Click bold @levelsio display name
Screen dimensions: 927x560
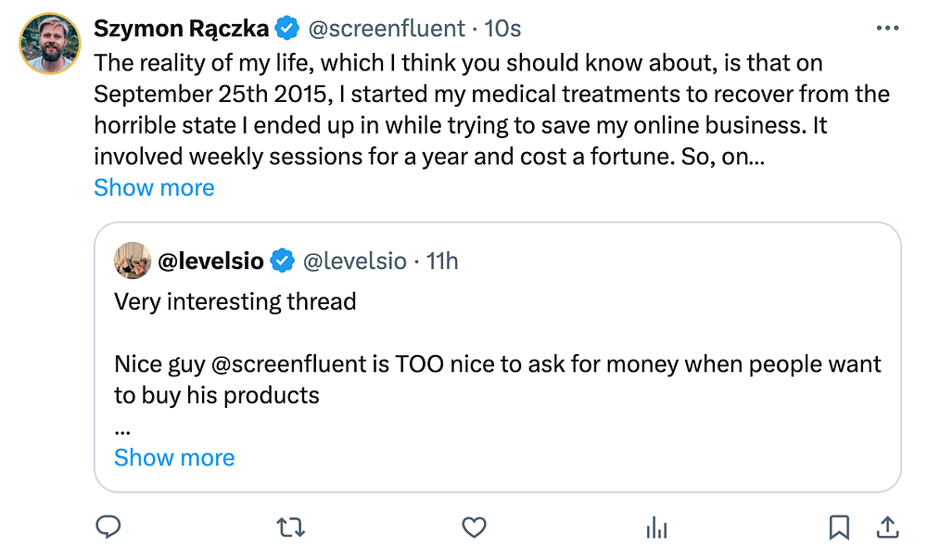[x=212, y=261]
